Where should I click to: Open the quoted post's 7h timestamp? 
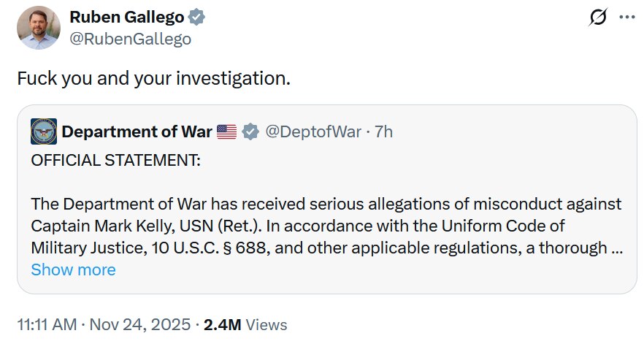(383, 131)
